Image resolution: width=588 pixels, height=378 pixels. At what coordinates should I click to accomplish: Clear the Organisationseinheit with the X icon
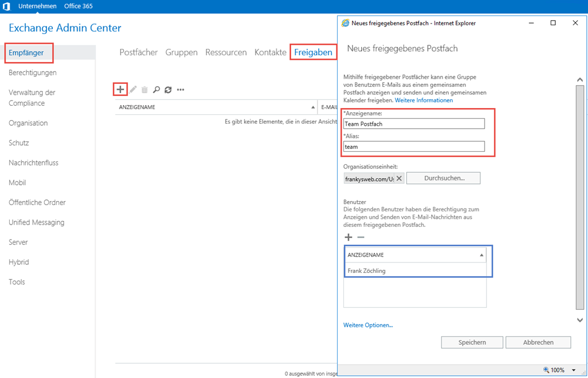(x=399, y=178)
